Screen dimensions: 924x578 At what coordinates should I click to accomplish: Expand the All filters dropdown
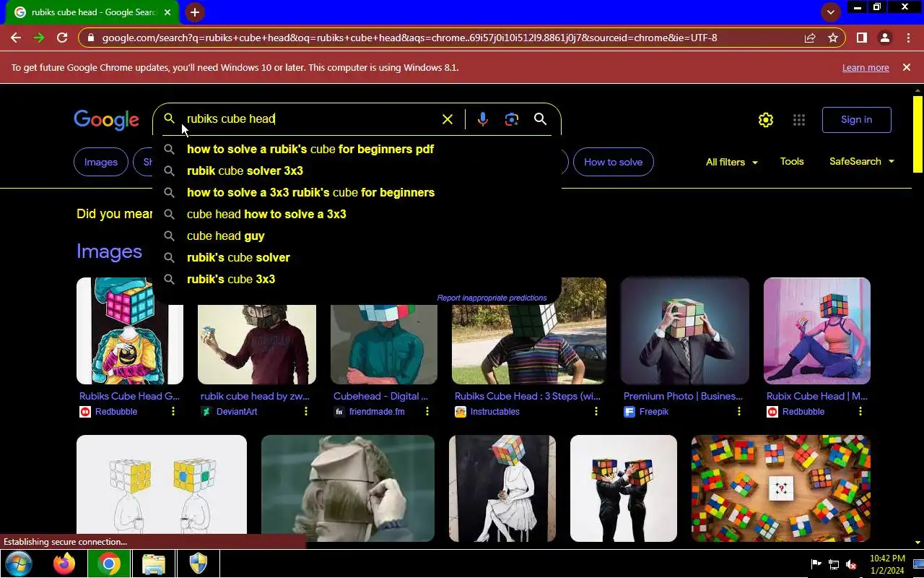click(732, 162)
